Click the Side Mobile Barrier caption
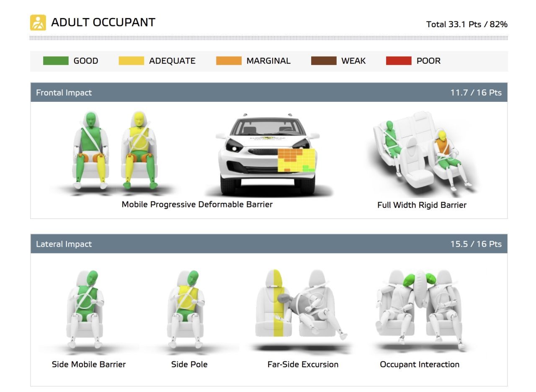This screenshot has width=536, height=392. click(x=89, y=364)
